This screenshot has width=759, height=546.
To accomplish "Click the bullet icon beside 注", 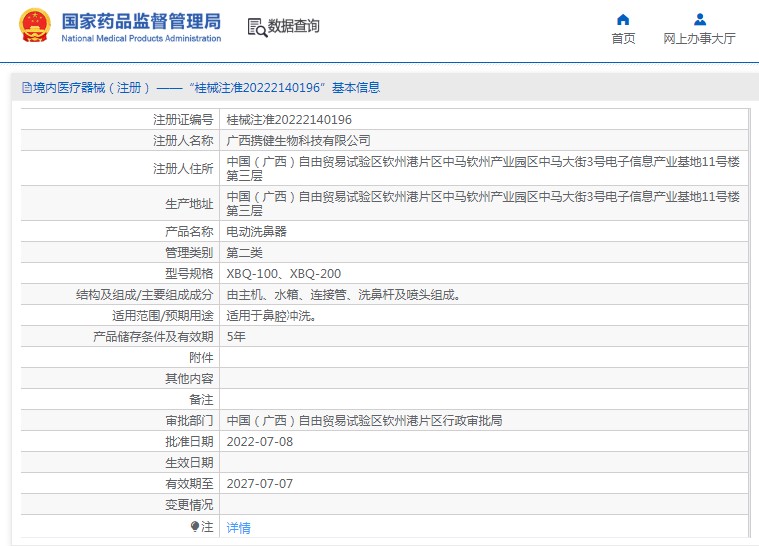I will (x=195, y=526).
